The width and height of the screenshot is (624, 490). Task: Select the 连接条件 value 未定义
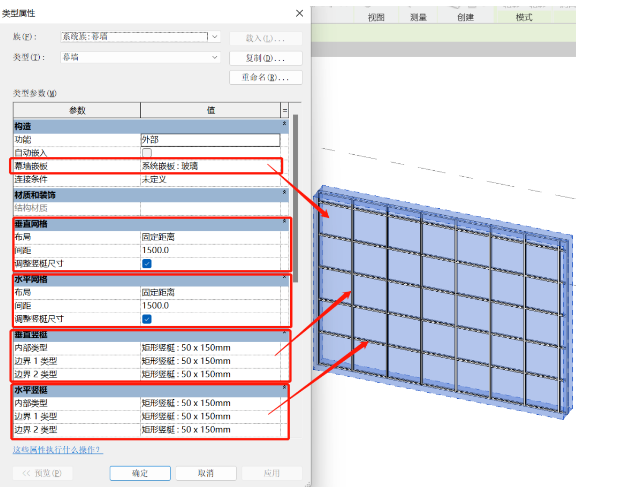click(210, 180)
